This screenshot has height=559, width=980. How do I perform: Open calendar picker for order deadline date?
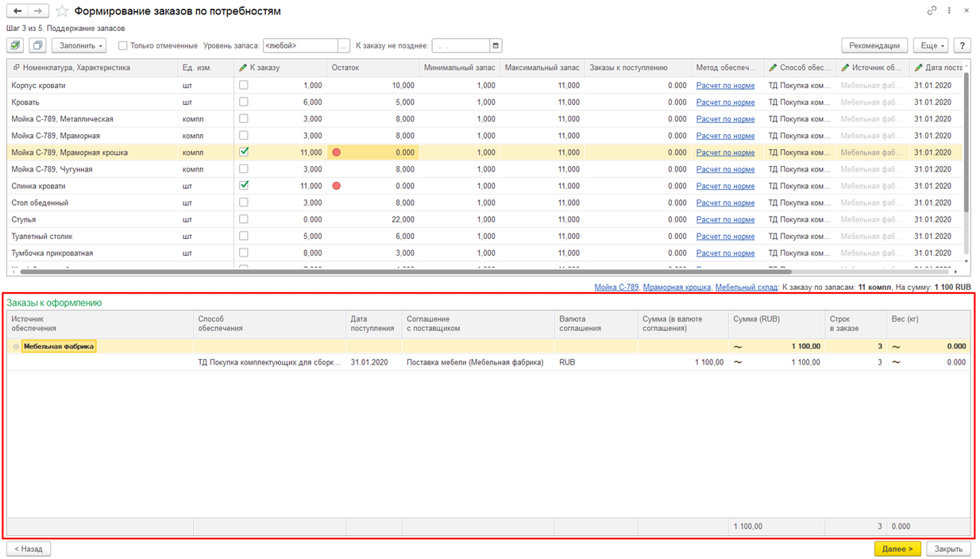[496, 46]
